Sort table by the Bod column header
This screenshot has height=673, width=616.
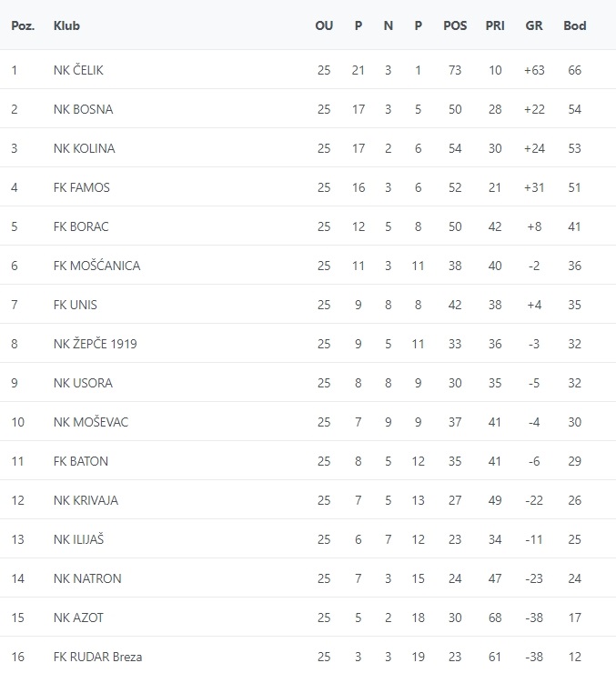click(x=575, y=25)
